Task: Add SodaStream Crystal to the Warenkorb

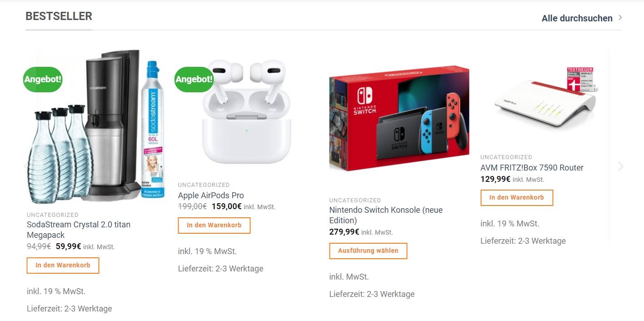Action: (63, 266)
